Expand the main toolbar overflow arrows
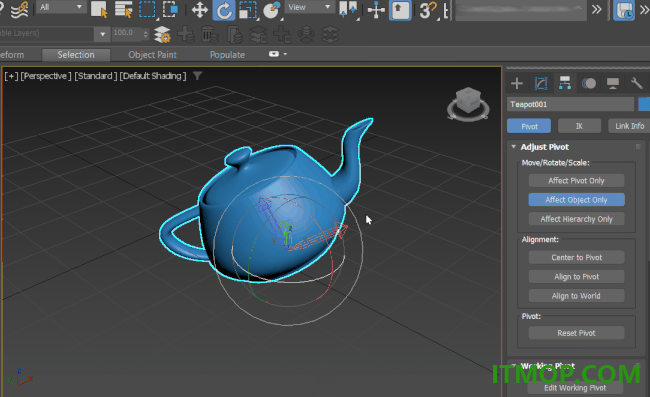Image resolution: width=650 pixels, height=397 pixels. click(597, 9)
